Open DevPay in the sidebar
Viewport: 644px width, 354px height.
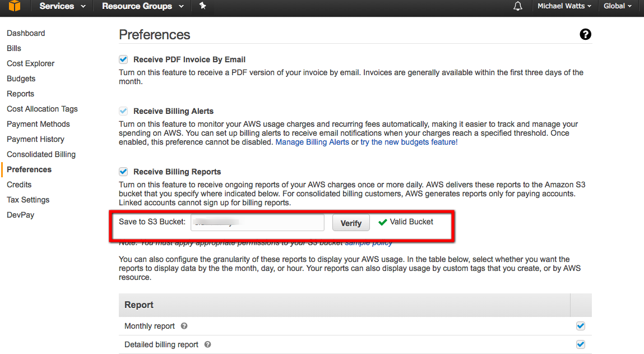click(21, 215)
